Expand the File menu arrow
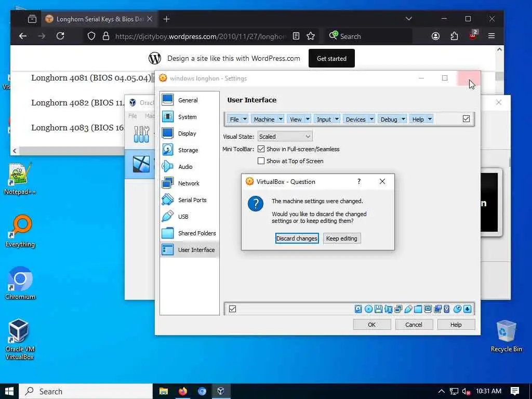Viewport: 532px width, 399px height. [245, 119]
